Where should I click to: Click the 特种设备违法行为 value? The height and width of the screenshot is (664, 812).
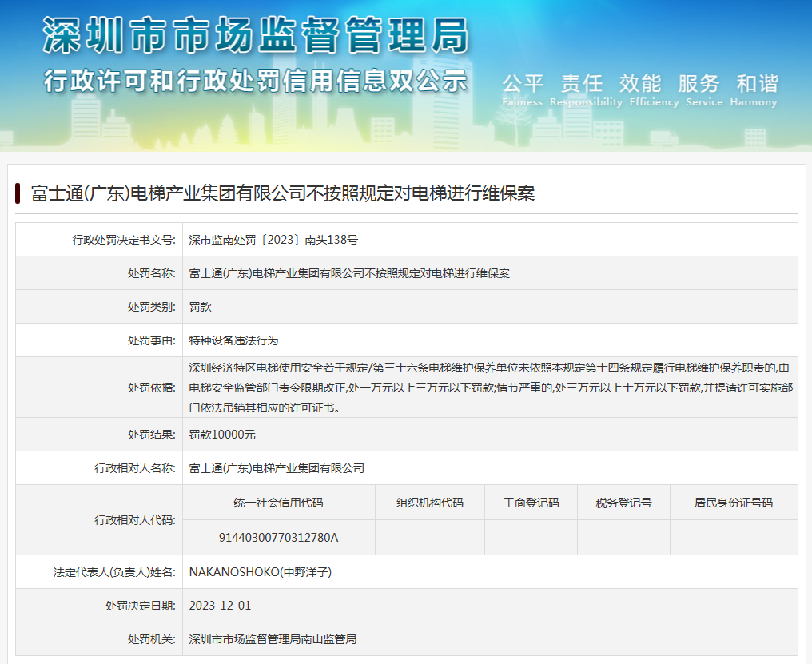233,341
